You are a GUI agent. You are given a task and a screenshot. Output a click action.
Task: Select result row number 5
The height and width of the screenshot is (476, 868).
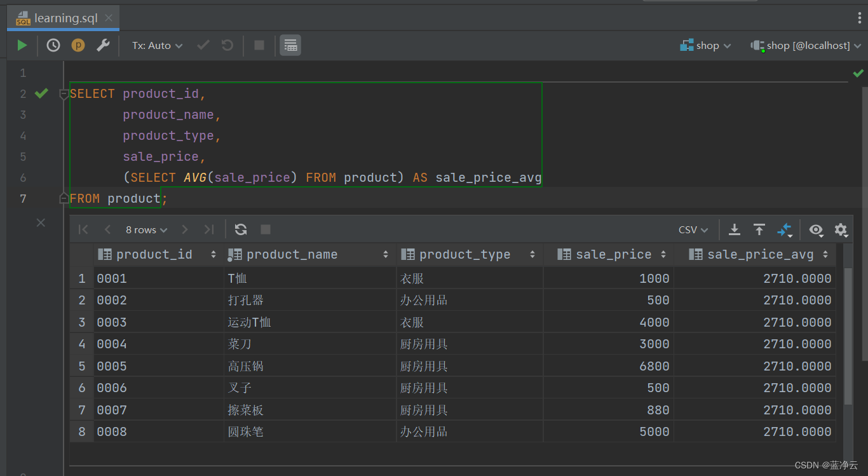pyautogui.click(x=81, y=366)
